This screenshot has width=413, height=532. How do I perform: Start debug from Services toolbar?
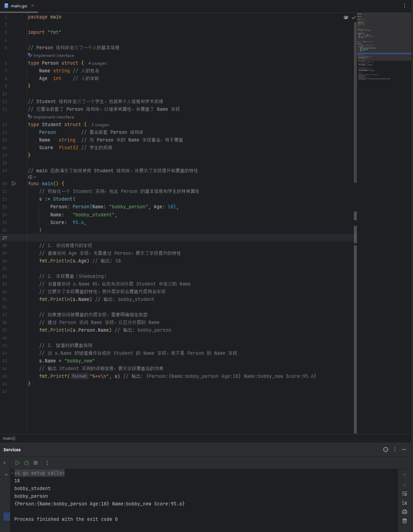pos(27,463)
